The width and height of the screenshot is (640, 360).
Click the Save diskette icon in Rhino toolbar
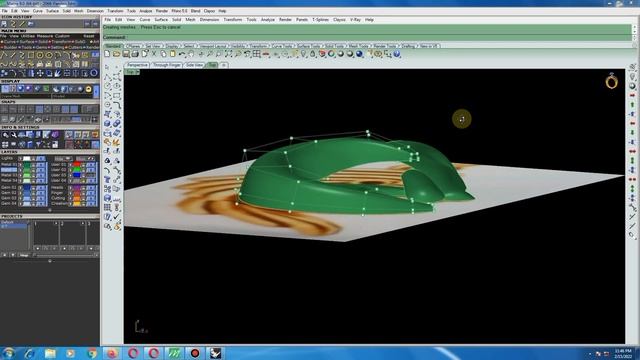point(126,54)
